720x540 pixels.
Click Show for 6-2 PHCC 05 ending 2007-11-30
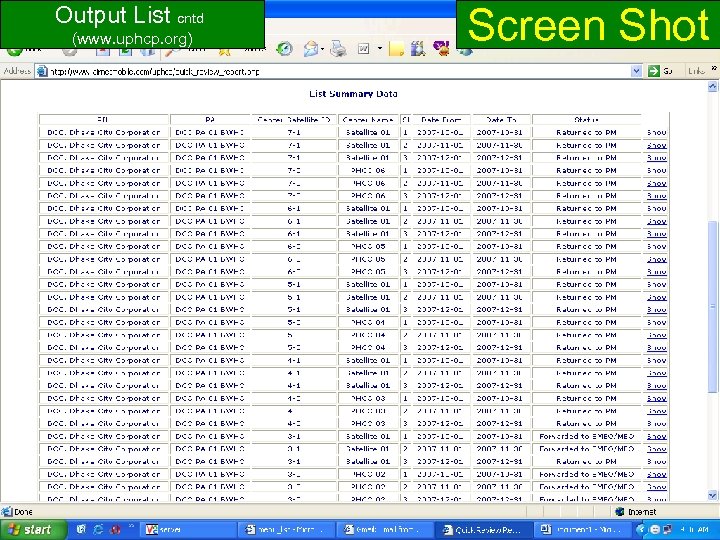coord(656,259)
